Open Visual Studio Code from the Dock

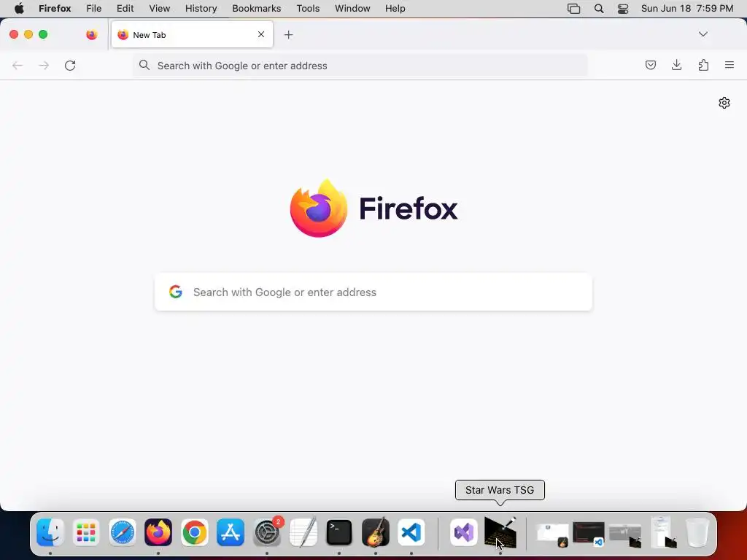[411, 532]
